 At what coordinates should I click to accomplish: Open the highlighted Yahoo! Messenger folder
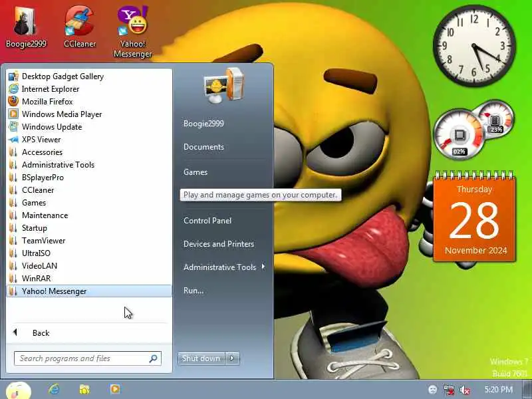89,291
